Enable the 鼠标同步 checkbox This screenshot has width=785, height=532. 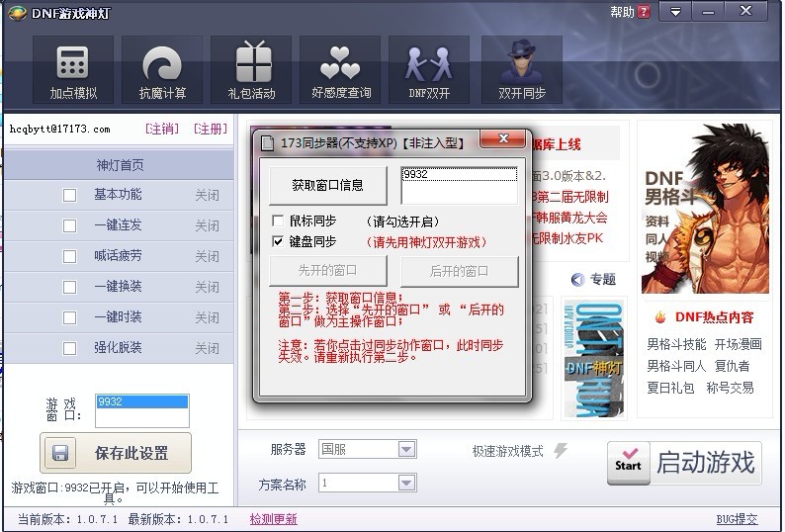[x=278, y=222]
